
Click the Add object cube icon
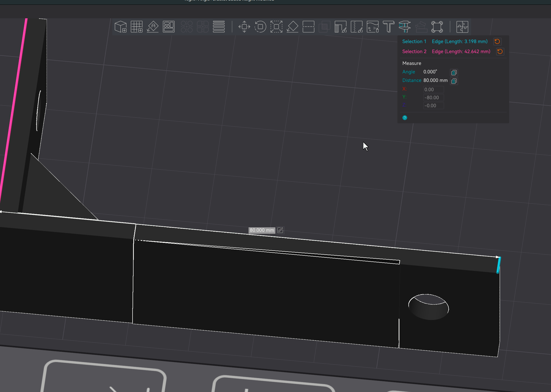coord(121,27)
